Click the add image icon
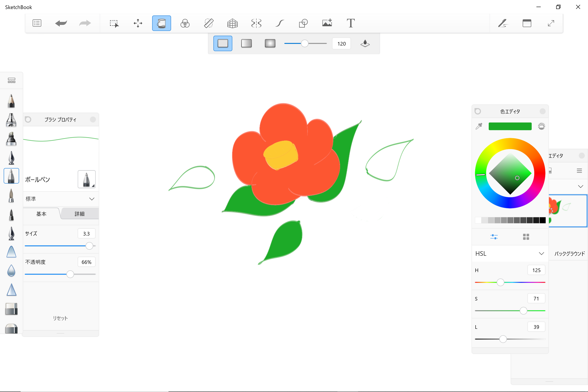Viewport: 588px width, 392px height. point(327,23)
